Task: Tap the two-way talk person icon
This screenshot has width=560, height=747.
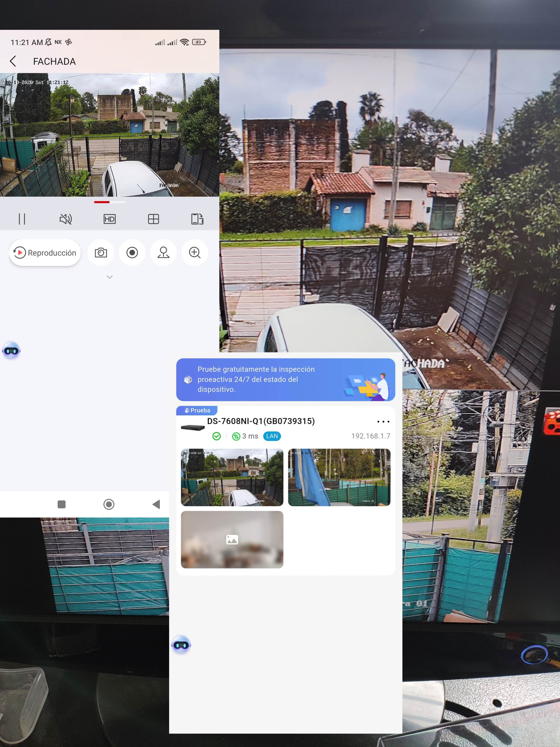Action: [x=163, y=253]
